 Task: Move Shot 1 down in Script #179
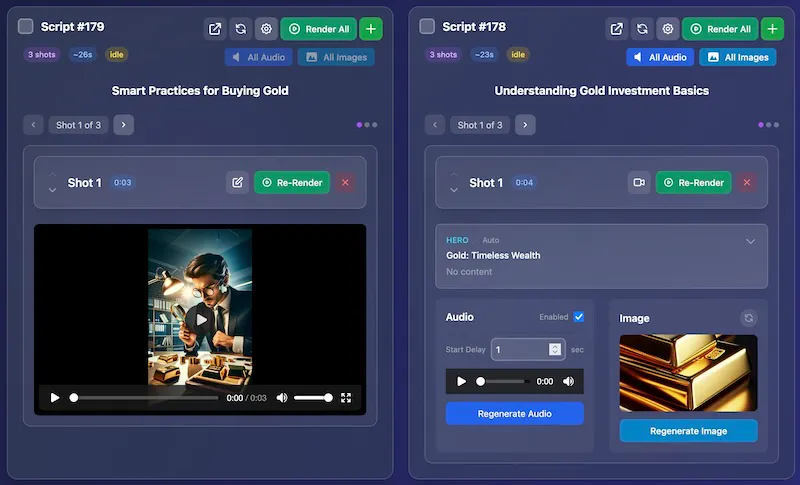(52, 190)
